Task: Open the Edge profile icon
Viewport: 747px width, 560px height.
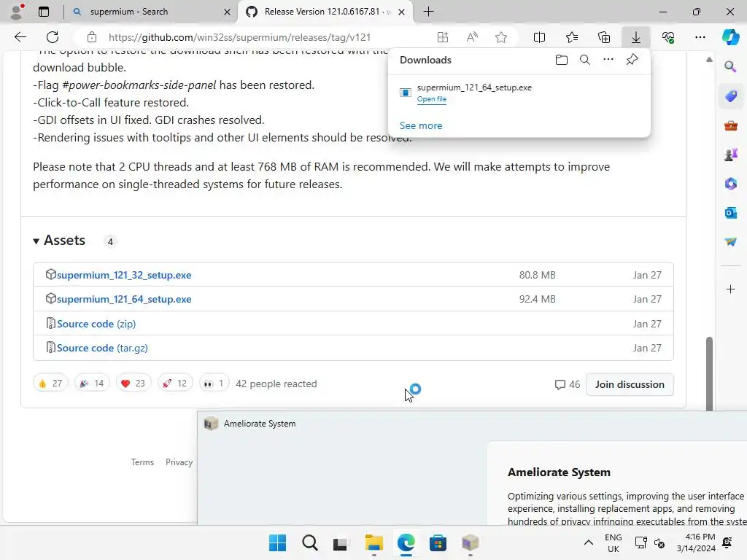Action: coord(17,12)
